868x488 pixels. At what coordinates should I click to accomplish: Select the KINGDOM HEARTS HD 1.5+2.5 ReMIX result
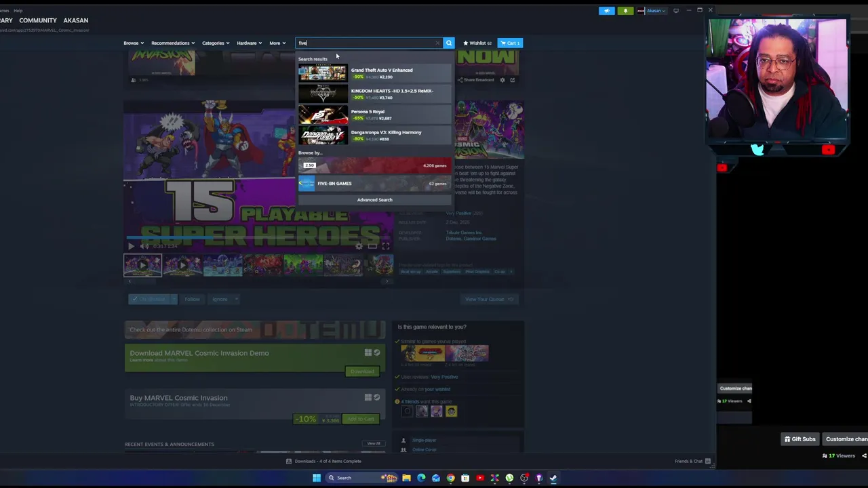point(374,94)
